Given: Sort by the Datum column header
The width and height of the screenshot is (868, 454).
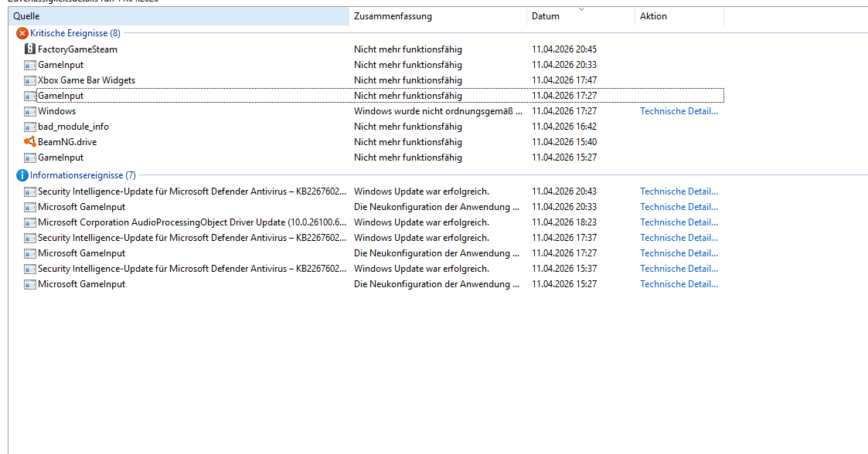Looking at the screenshot, I should coord(580,16).
